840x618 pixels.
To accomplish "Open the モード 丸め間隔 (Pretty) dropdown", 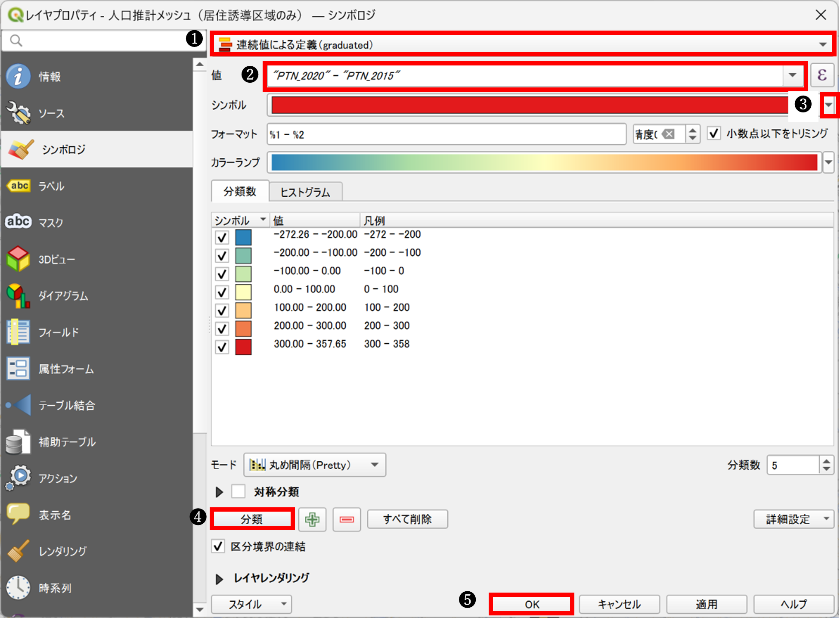I will pyautogui.click(x=314, y=465).
